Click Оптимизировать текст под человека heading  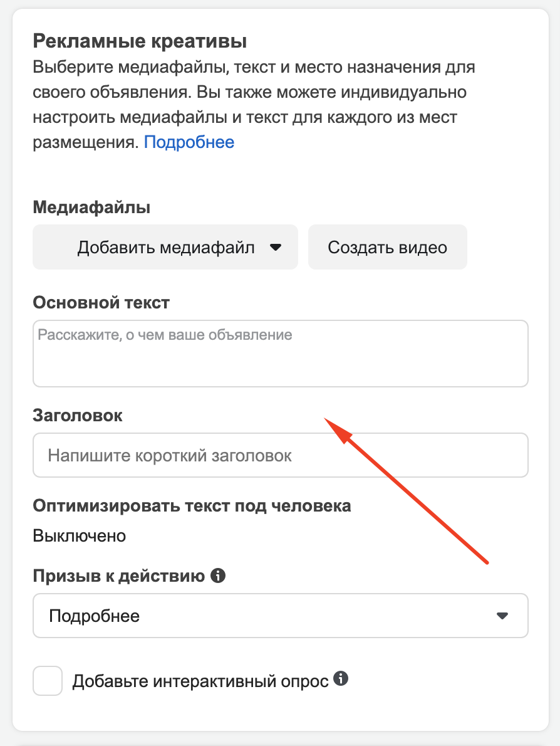tap(192, 506)
